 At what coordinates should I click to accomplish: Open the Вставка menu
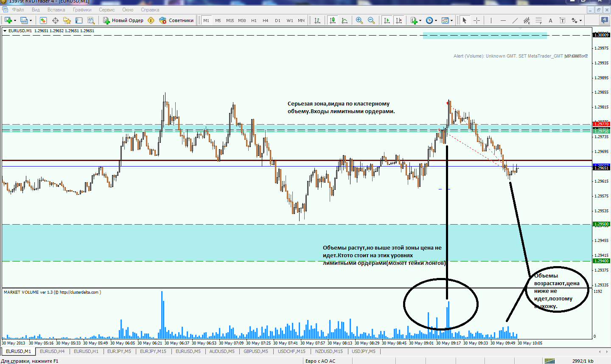[x=56, y=10]
